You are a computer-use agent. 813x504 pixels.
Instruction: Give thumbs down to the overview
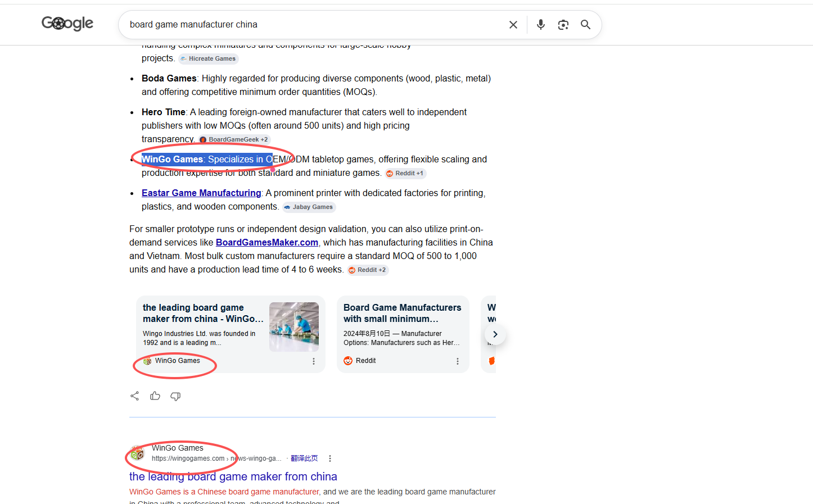pos(175,396)
